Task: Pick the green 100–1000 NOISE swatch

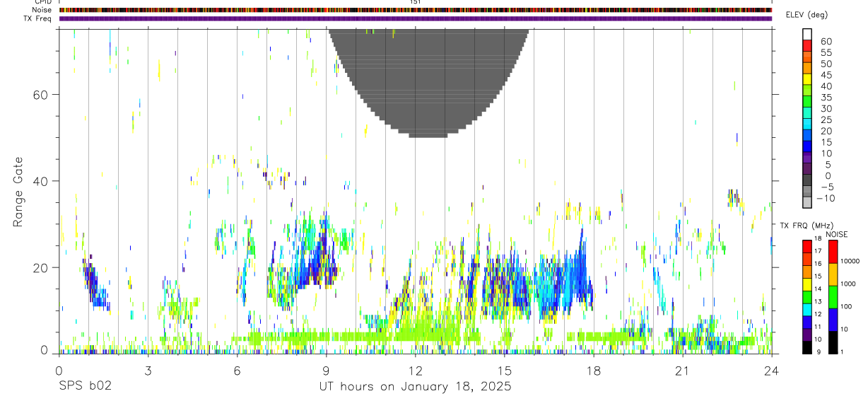Action: [x=833, y=297]
